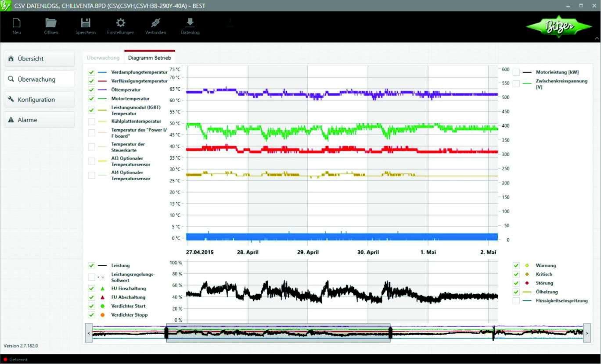The width and height of the screenshot is (601, 364).
Task: Download data via the Datenlog icon
Action: [x=190, y=23]
